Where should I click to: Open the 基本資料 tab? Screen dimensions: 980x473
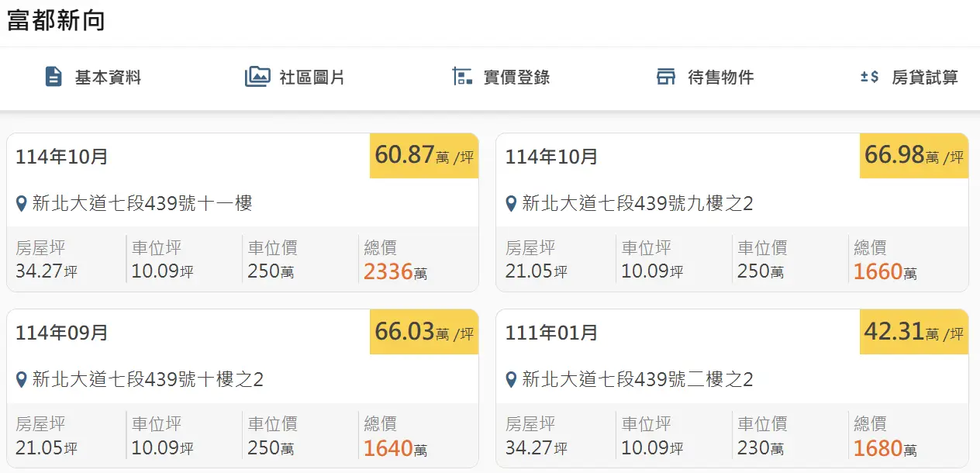pyautogui.click(x=108, y=78)
